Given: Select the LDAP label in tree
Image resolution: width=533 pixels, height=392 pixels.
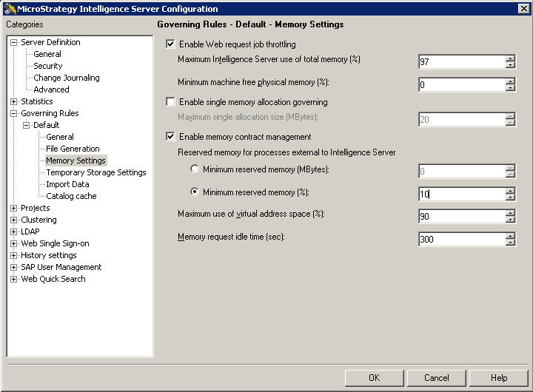Looking at the screenshot, I should [x=30, y=232].
